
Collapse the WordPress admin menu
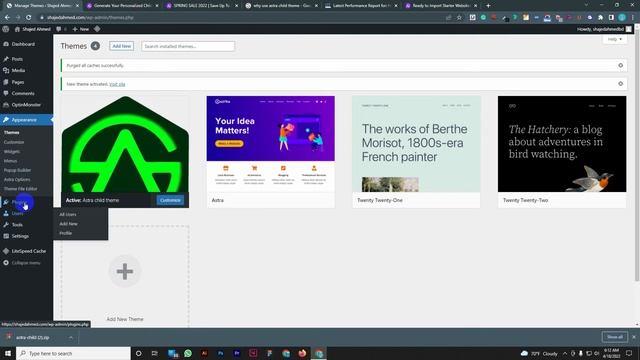pos(25,263)
